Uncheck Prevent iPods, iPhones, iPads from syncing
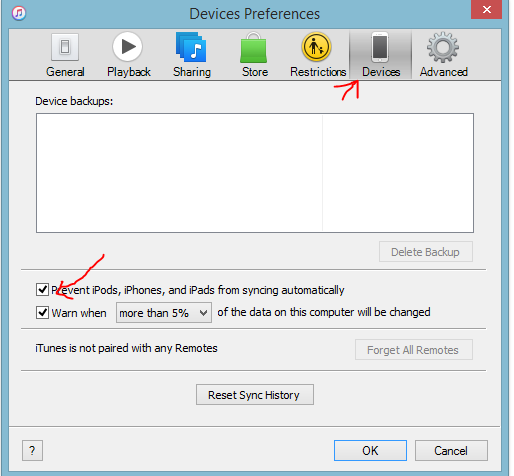 (x=42, y=290)
